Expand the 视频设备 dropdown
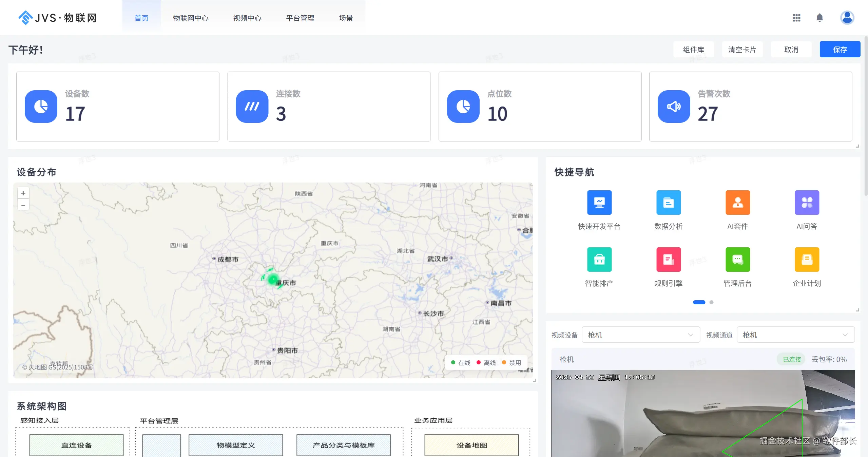The width and height of the screenshot is (868, 457). [x=641, y=335]
